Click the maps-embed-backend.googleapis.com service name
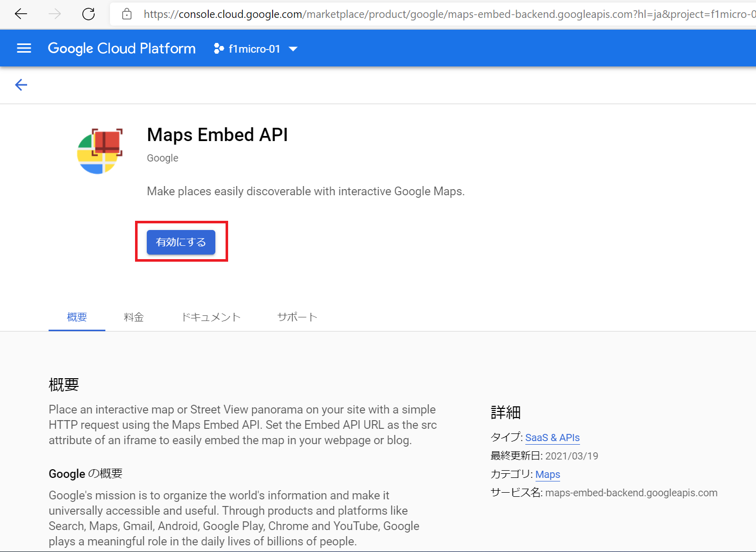756x552 pixels. (631, 493)
